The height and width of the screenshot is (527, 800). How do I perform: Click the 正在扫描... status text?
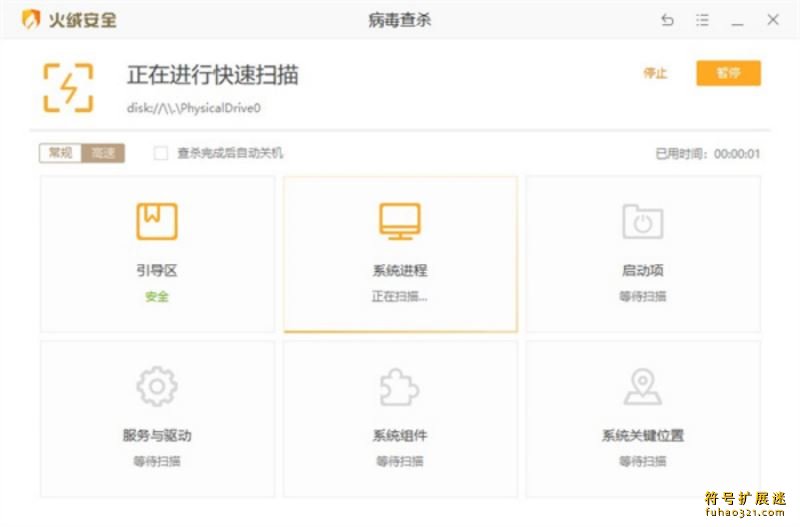399,296
